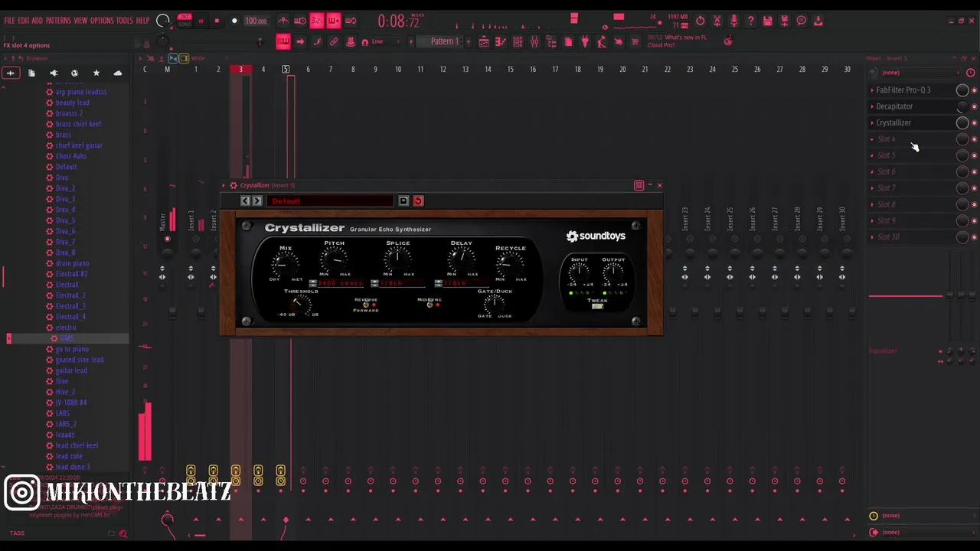This screenshot has width=980, height=551.
Task: Click the link to controllers icon
Action: 334,41
